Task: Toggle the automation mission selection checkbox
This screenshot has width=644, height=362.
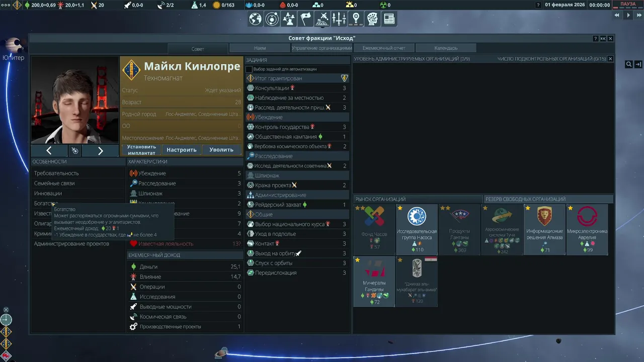Action: [x=249, y=69]
